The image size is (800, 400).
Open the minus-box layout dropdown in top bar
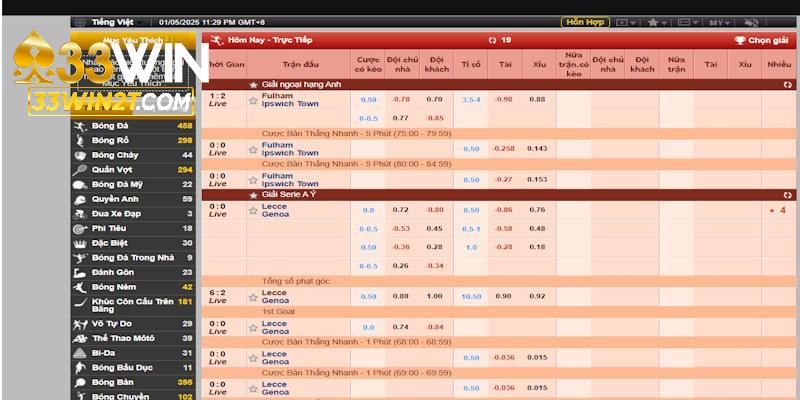(688, 22)
